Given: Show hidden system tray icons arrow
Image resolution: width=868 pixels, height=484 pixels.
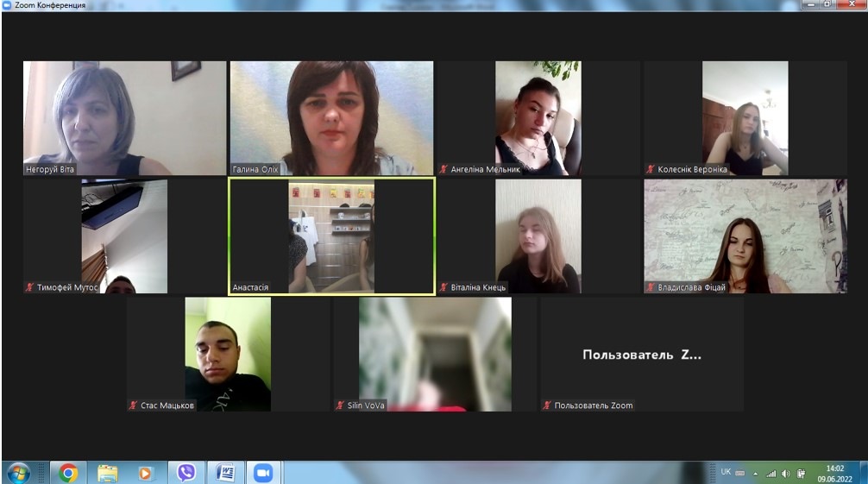Looking at the screenshot, I should click(x=755, y=474).
